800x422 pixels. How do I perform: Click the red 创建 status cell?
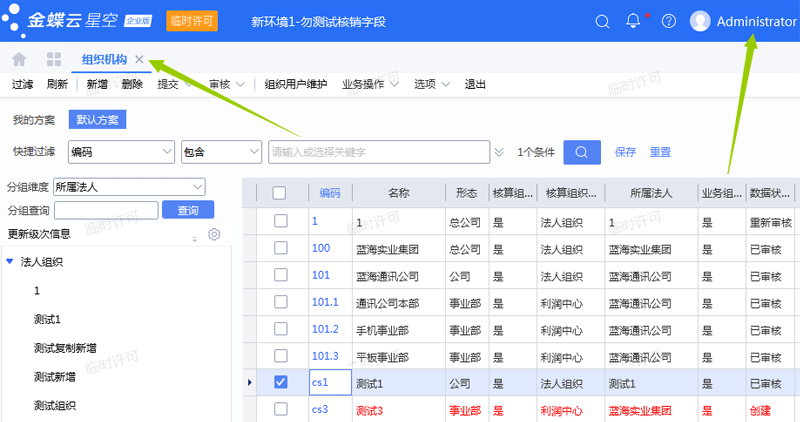point(760,411)
